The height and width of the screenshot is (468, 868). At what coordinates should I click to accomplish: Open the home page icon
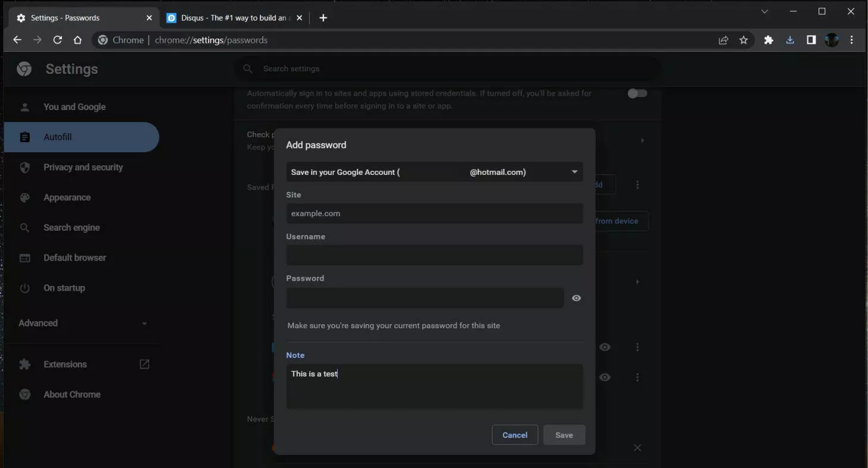point(77,40)
